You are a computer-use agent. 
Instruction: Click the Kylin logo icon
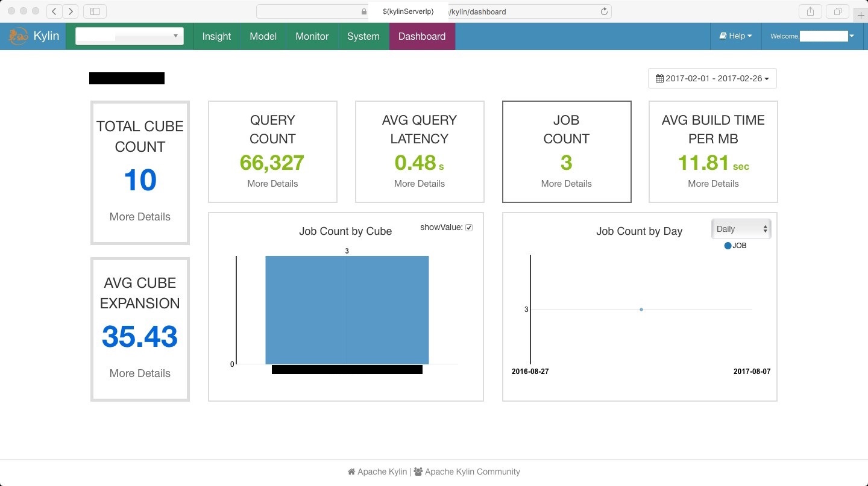(19, 36)
